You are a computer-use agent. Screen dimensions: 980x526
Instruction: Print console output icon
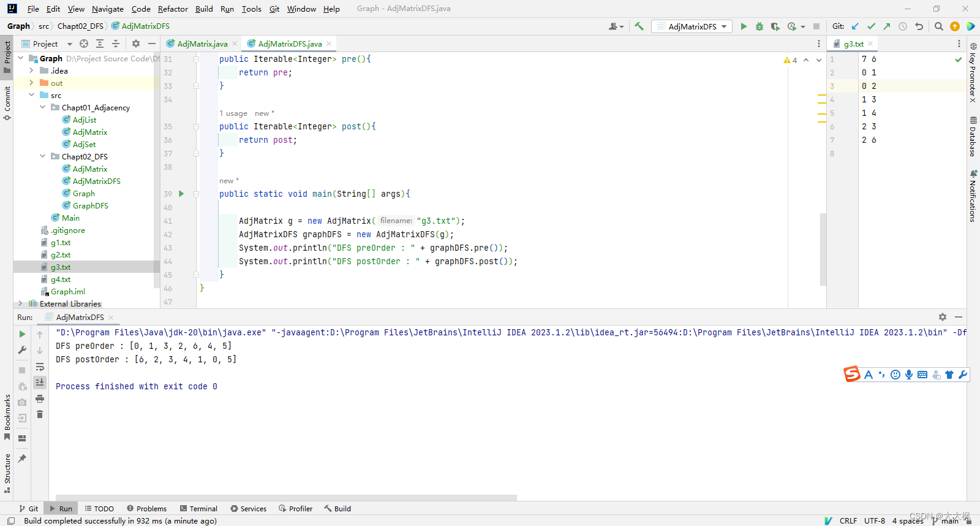40,398
